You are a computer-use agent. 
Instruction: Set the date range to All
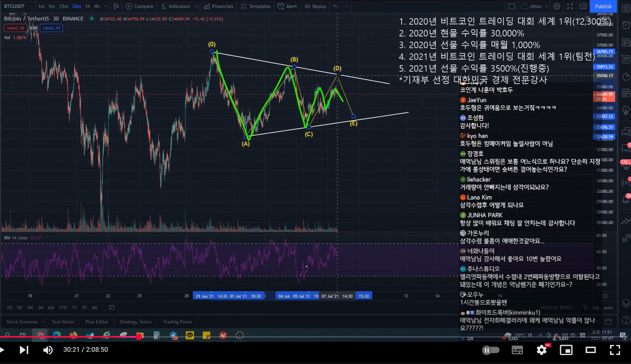click(94, 308)
